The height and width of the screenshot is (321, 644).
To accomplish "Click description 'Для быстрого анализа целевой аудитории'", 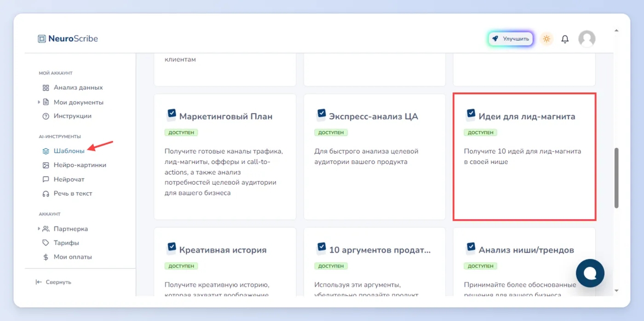I will point(366,157).
